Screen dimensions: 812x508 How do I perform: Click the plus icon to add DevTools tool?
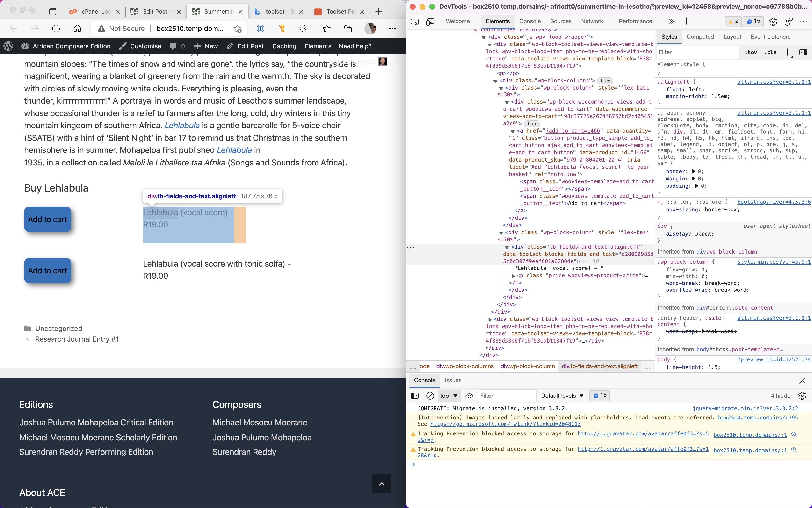[687, 22]
